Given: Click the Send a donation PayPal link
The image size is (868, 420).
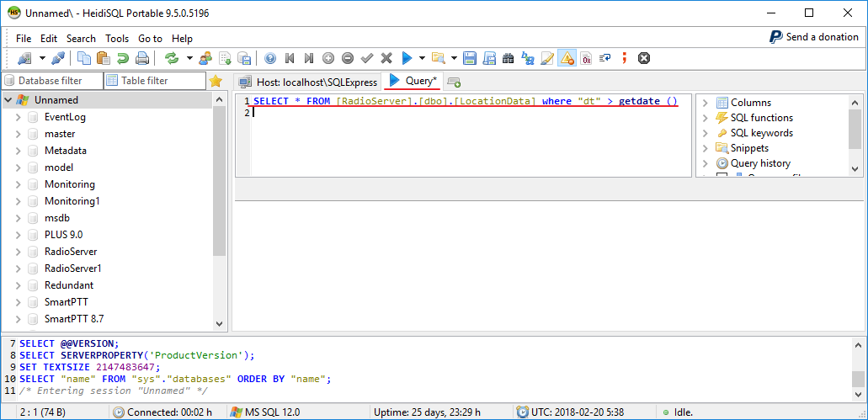Looking at the screenshot, I should [814, 37].
